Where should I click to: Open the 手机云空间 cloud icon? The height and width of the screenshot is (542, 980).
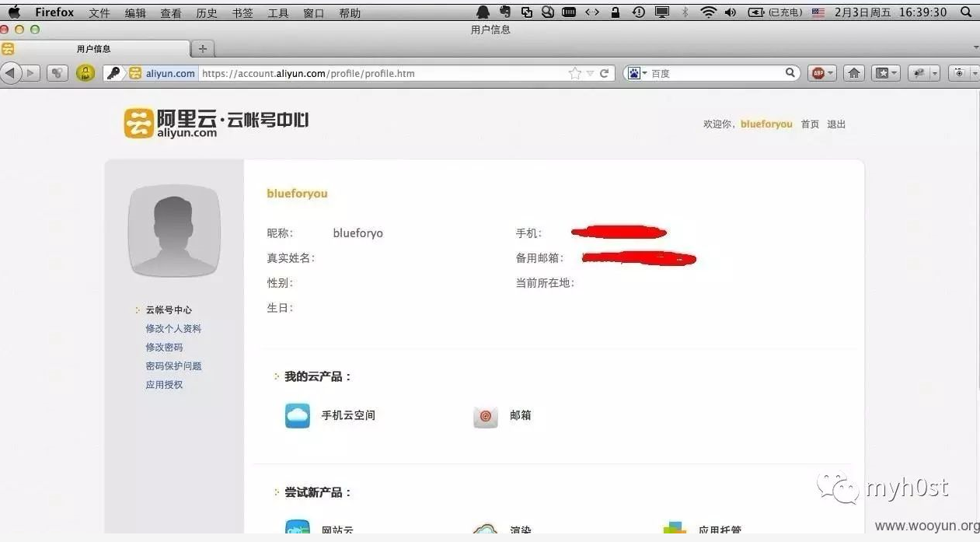point(297,416)
